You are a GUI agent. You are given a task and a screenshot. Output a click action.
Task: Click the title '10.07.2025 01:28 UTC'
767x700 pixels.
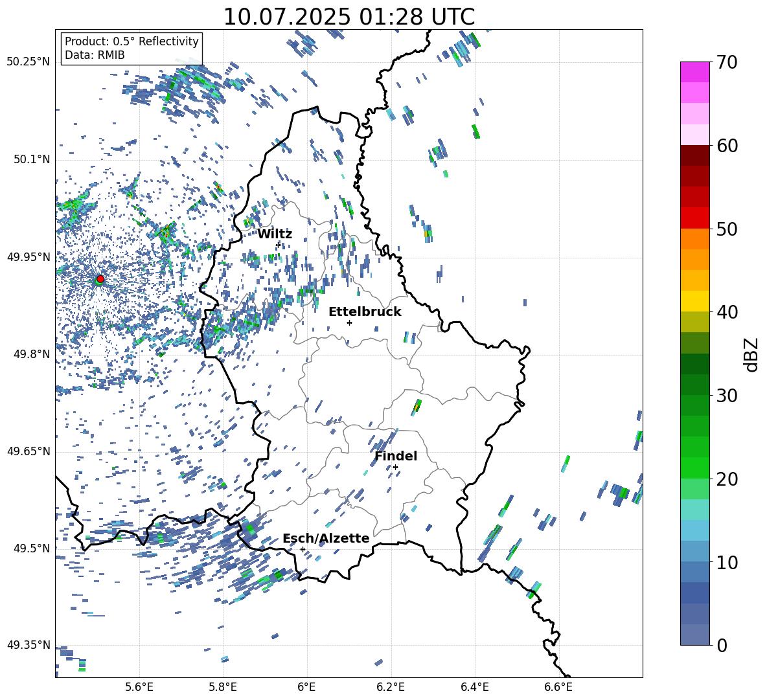pos(349,17)
